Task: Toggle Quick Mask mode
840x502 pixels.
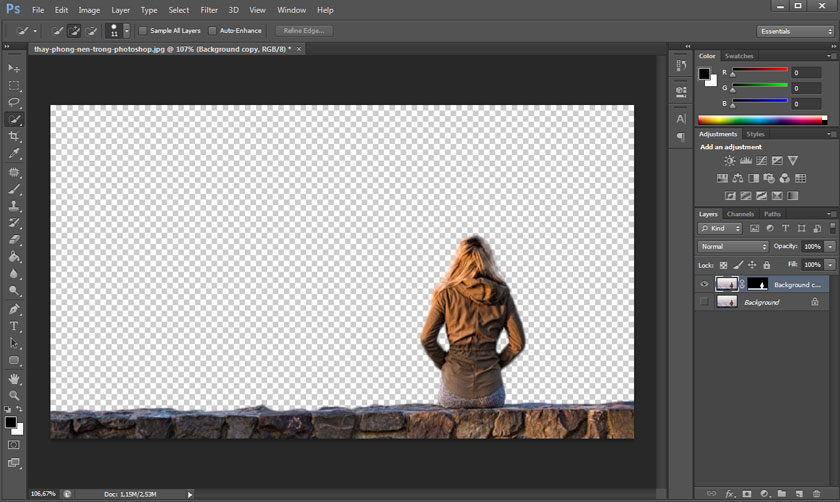Action: (x=14, y=445)
